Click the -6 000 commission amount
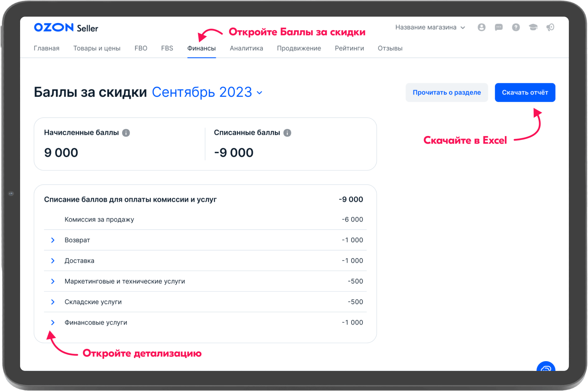Screen dimensions: 588x391 (x=352, y=220)
